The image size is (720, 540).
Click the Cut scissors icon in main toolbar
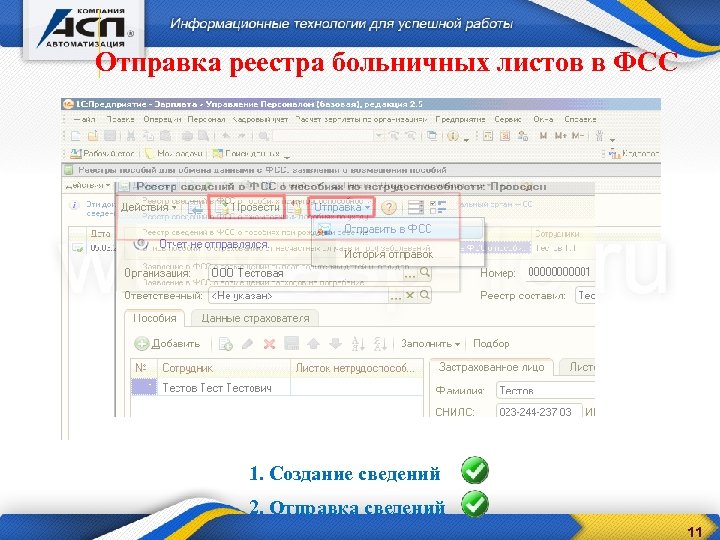(x=131, y=136)
